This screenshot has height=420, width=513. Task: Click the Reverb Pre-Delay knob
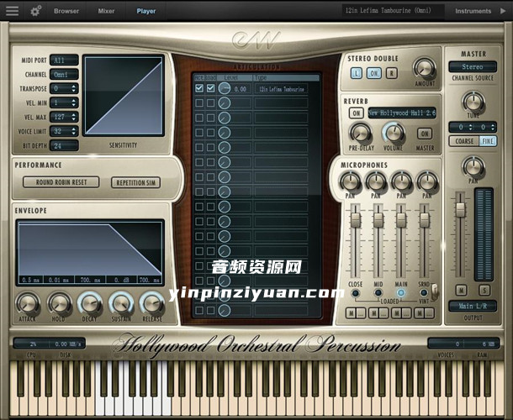361,134
